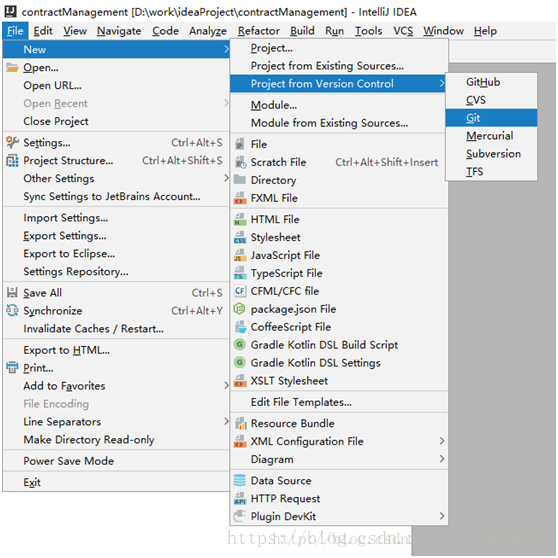The height and width of the screenshot is (558, 558).
Task: Click the Print printer icon
Action: click(12, 367)
